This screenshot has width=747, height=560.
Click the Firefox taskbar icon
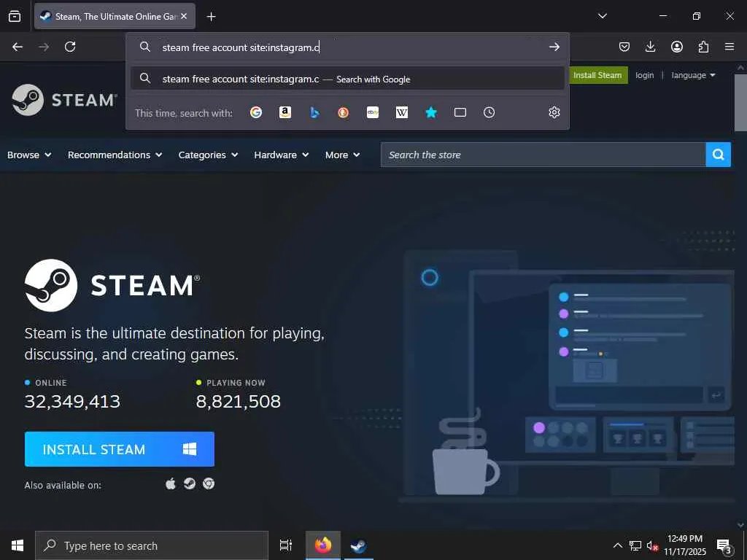coord(323,545)
